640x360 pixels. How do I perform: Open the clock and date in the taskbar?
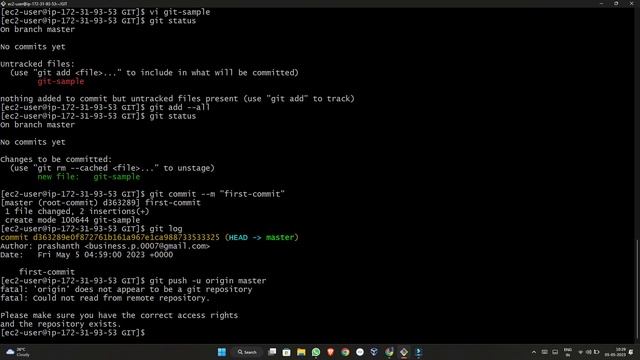pos(615,352)
